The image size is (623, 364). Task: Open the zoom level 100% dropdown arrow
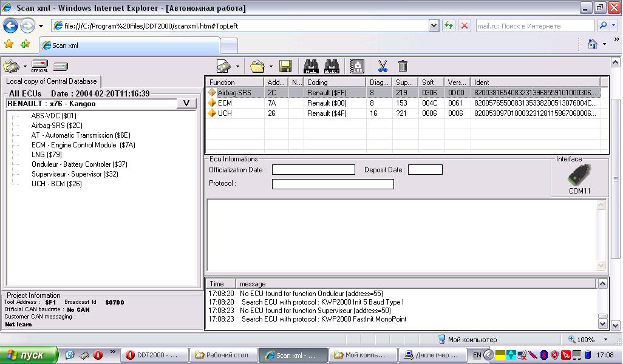[605, 339]
